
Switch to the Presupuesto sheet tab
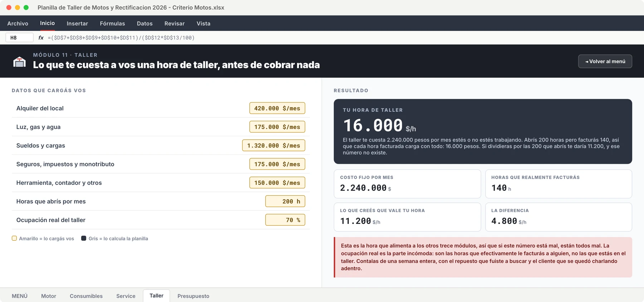193,296
